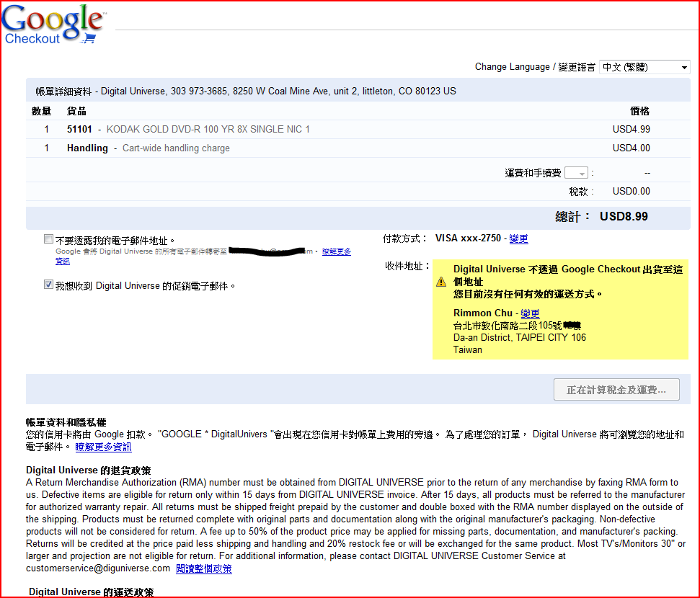Click the VISA xxx-2750 payment text
700x598 pixels.
click(469, 238)
